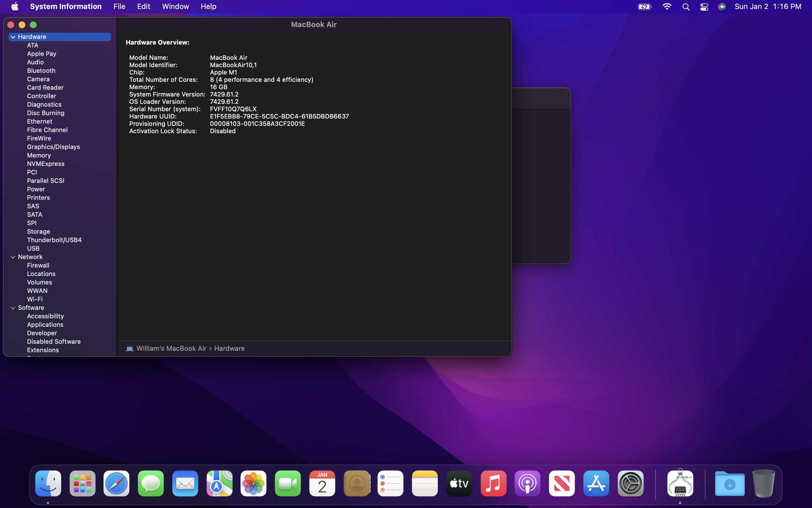Select Extensions under Software
Screen dimensions: 812x508
tap(43, 350)
